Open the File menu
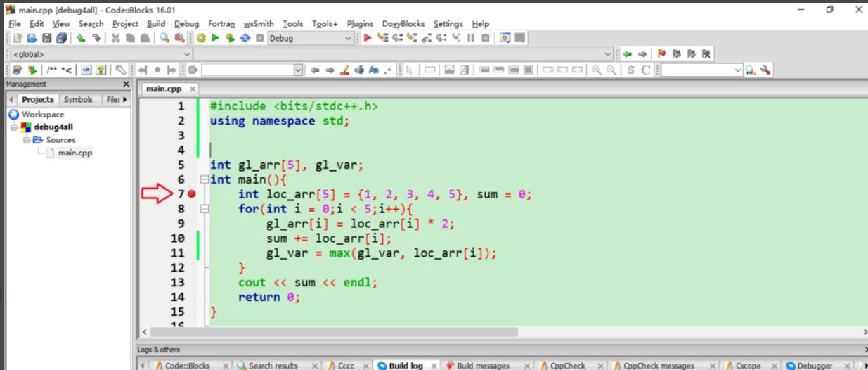 (x=14, y=23)
